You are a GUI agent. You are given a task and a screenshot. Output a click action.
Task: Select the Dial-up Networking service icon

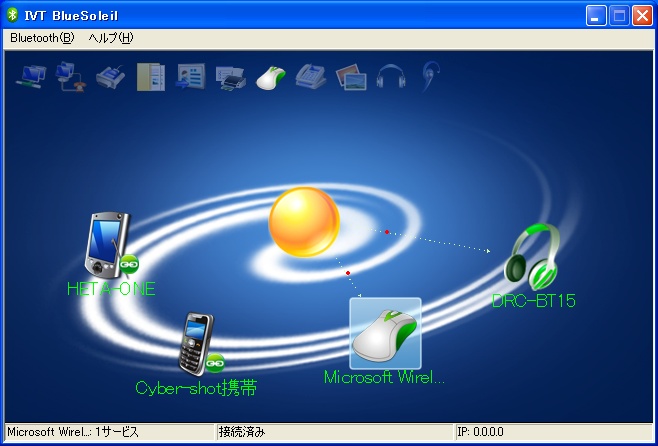coord(70,77)
